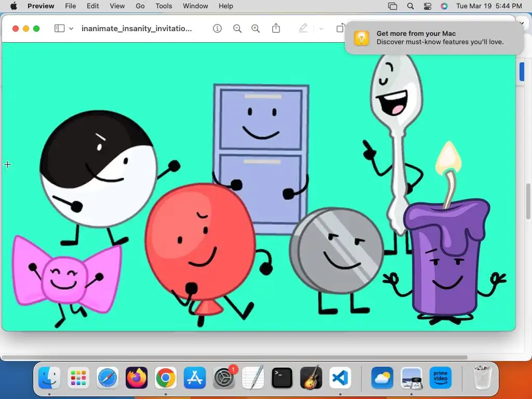Open Finder from the Dock

49,378
